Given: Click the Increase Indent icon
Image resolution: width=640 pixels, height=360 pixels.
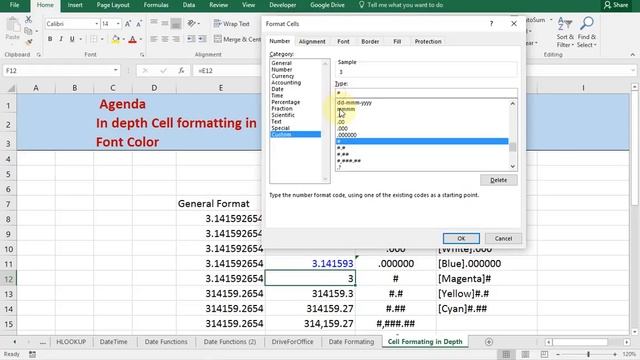Looking at the screenshot, I should pos(202,39).
